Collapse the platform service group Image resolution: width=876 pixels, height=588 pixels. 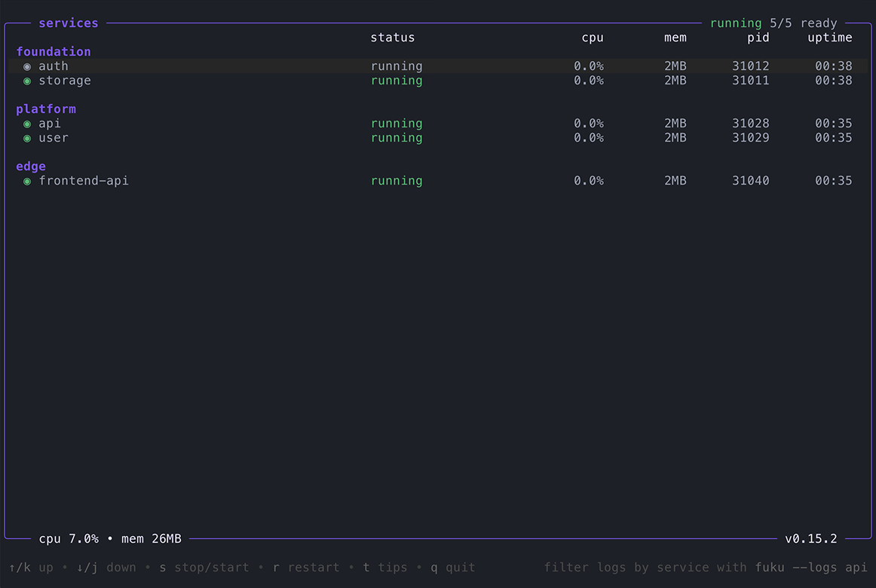point(46,109)
